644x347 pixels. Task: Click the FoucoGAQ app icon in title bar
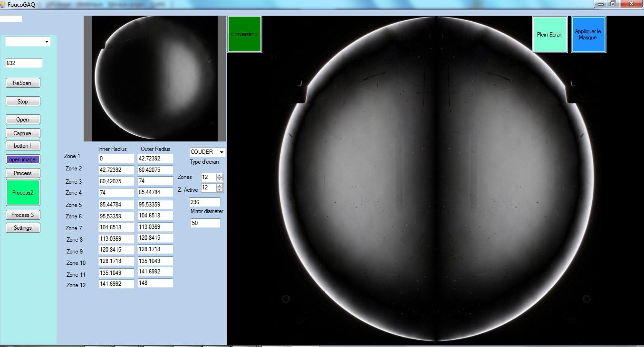tap(3, 4)
